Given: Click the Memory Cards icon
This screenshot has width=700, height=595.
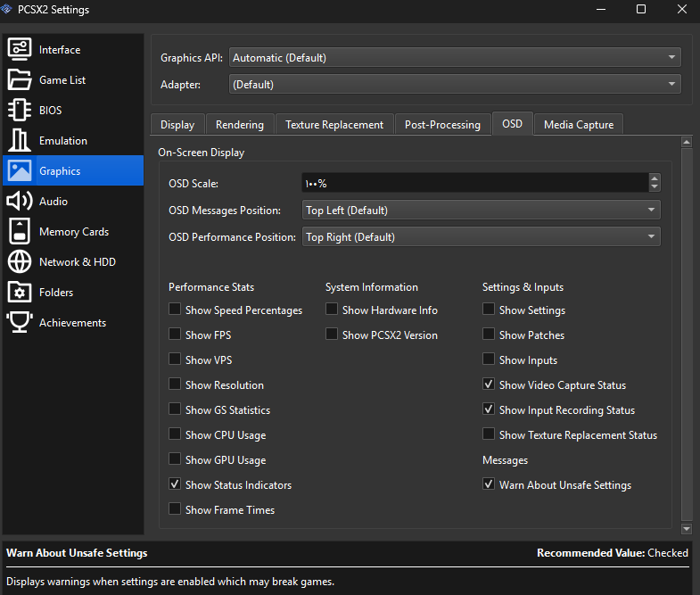Looking at the screenshot, I should (x=20, y=231).
